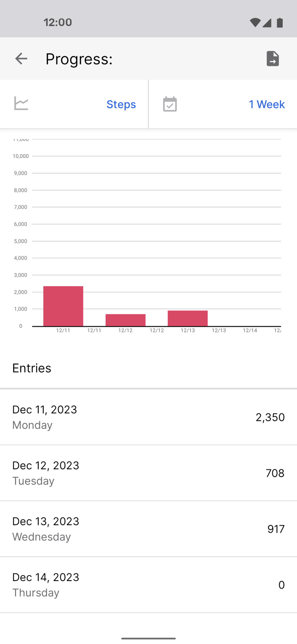297x644 pixels.
Task: Check the Wi-Fi status icon
Action: [255, 23]
